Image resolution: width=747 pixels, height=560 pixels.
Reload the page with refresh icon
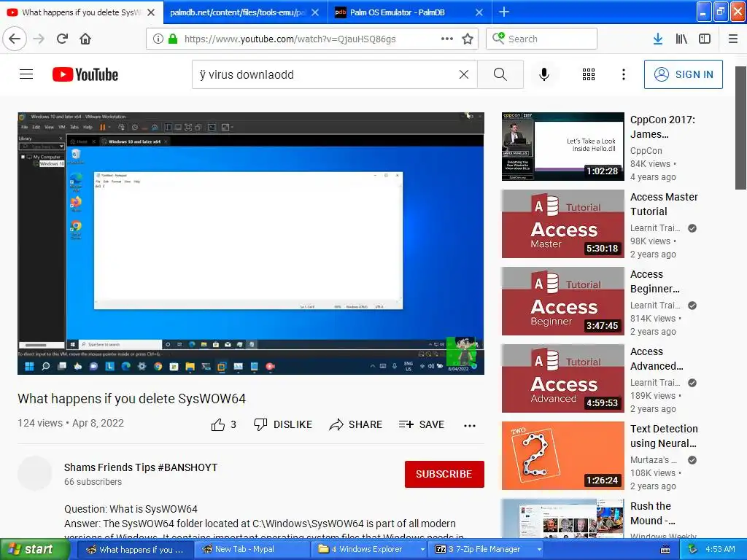[62, 39]
